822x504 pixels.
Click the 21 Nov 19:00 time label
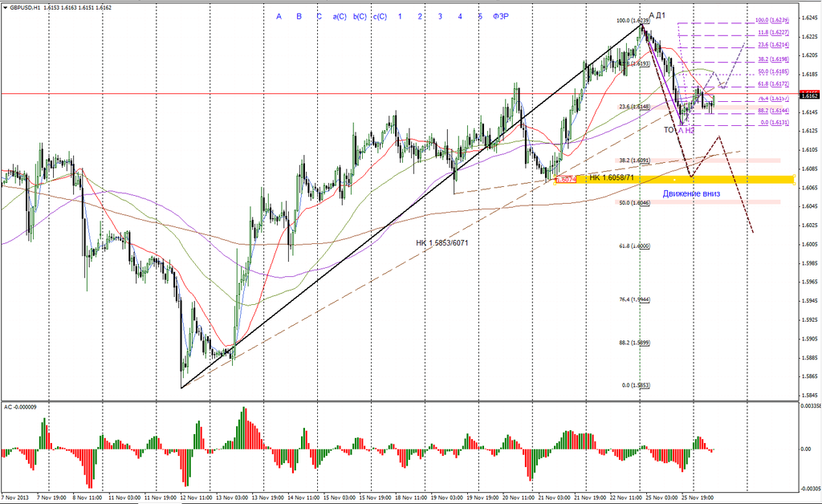pos(590,497)
